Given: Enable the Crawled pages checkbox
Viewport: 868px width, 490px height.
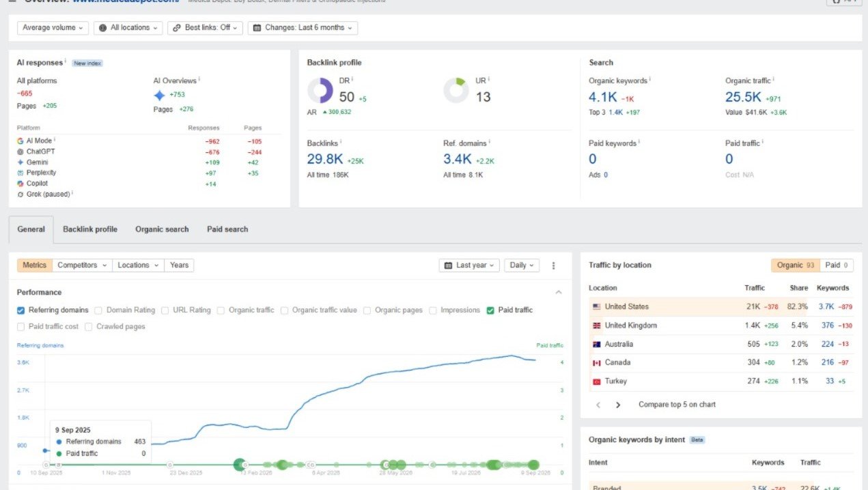Looking at the screenshot, I should tap(89, 327).
